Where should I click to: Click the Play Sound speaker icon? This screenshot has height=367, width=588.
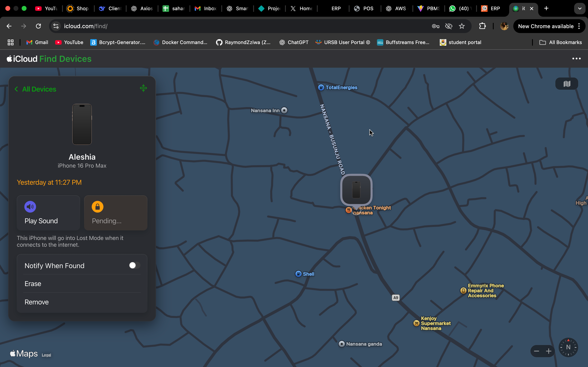tap(30, 207)
